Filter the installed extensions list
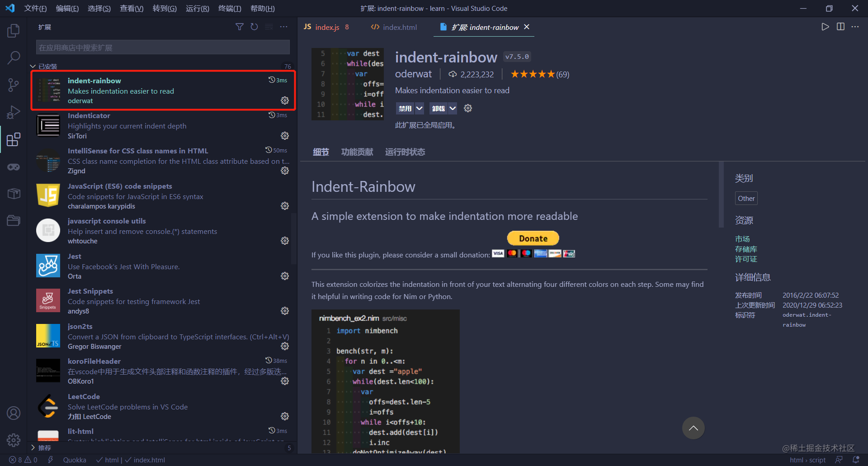This screenshot has width=868, height=466. tap(240, 27)
